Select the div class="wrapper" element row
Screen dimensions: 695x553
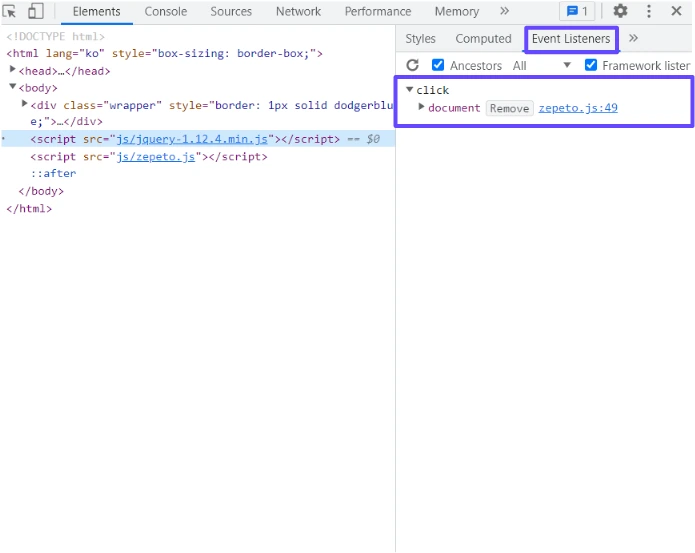[x=212, y=113]
